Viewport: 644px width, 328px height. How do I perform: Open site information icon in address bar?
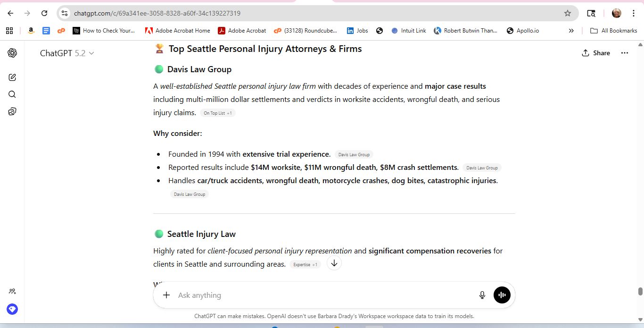(x=65, y=13)
